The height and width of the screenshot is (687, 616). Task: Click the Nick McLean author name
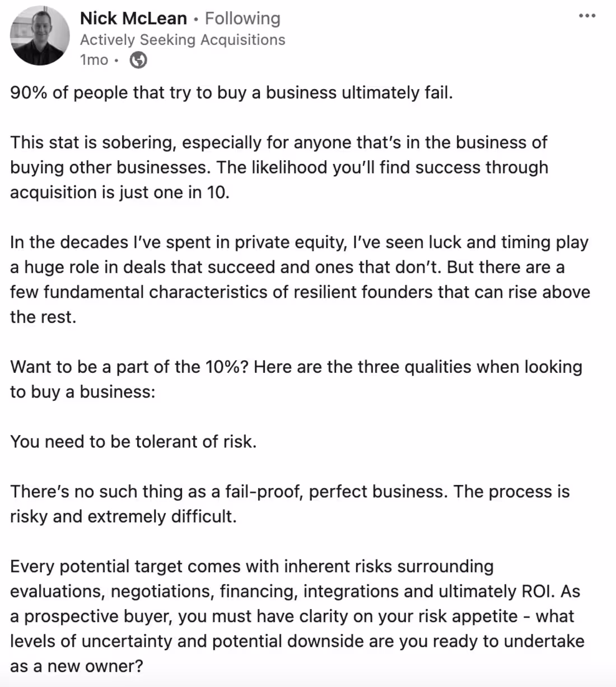coord(133,18)
